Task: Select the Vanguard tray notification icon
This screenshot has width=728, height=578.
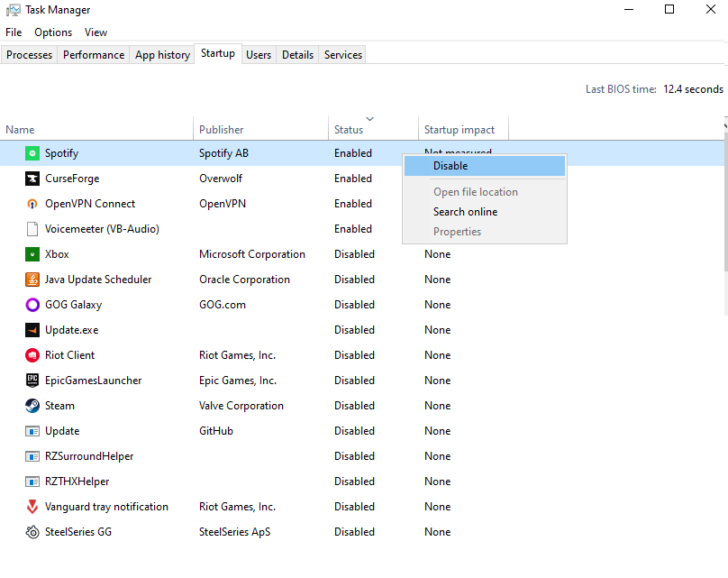Action: pos(32,507)
